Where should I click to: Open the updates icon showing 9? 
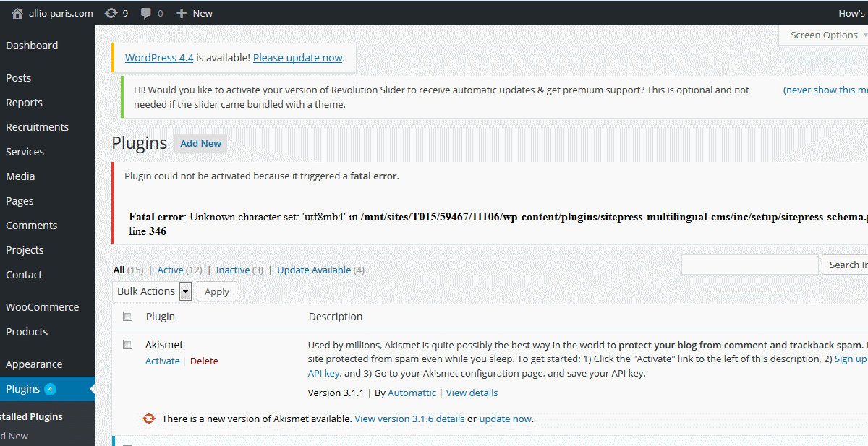point(110,13)
